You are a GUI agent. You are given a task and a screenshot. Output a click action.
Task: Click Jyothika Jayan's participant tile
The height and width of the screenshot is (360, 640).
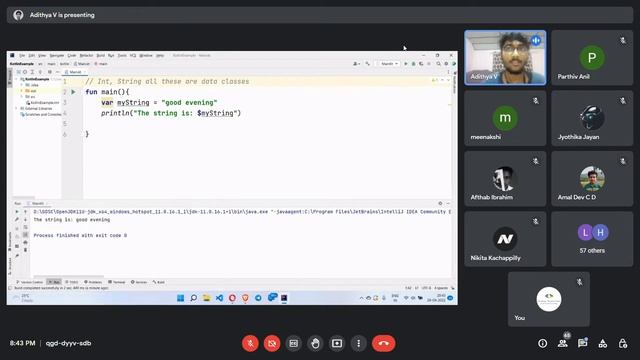click(592, 118)
